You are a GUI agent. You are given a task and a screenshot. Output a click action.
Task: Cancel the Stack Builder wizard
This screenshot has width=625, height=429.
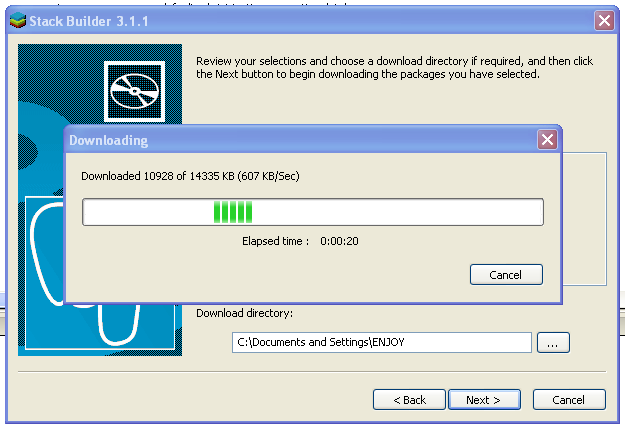pyautogui.click(x=569, y=399)
